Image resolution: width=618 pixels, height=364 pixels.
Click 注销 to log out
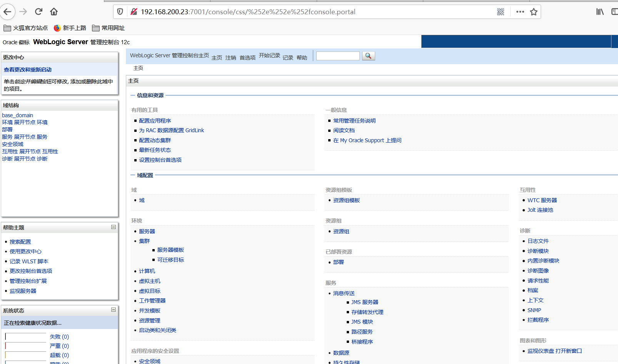tap(231, 58)
